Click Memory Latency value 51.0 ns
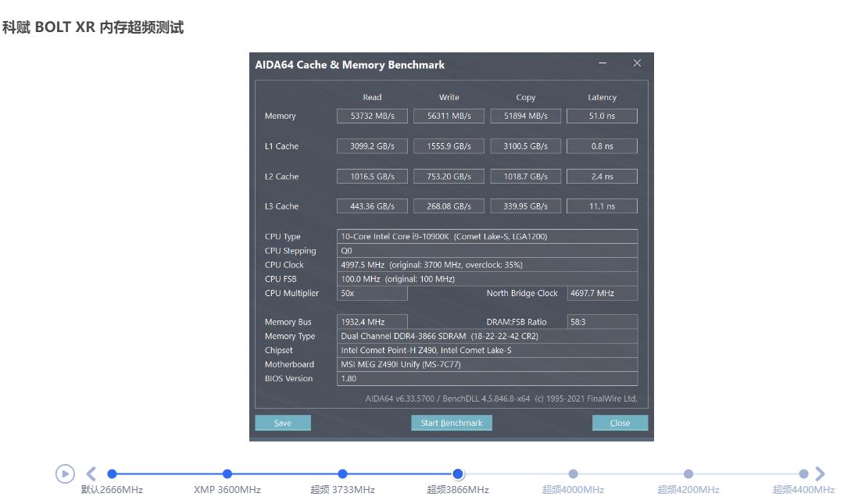The height and width of the screenshot is (504, 851). (602, 116)
